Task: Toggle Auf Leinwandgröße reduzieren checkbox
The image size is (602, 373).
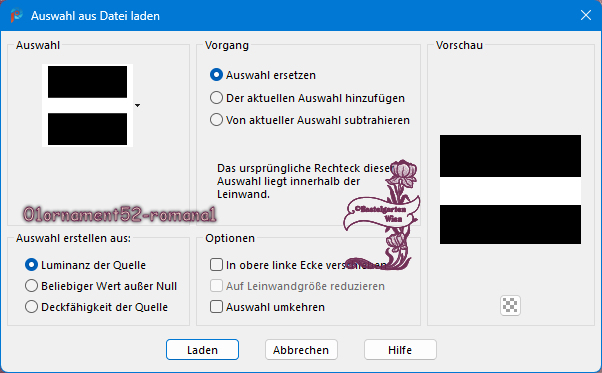Action: click(x=297, y=286)
